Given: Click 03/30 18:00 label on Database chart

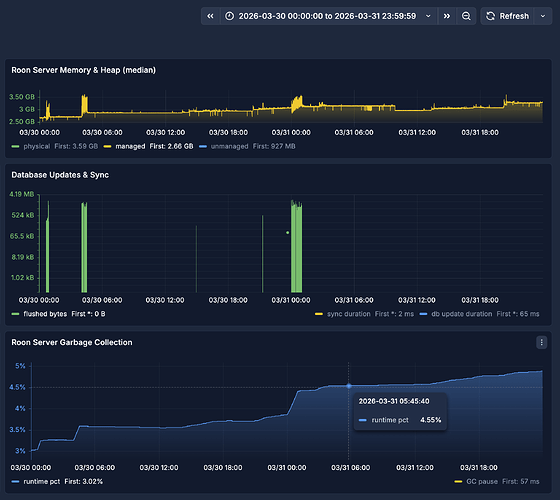Looking at the screenshot, I should pos(228,300).
